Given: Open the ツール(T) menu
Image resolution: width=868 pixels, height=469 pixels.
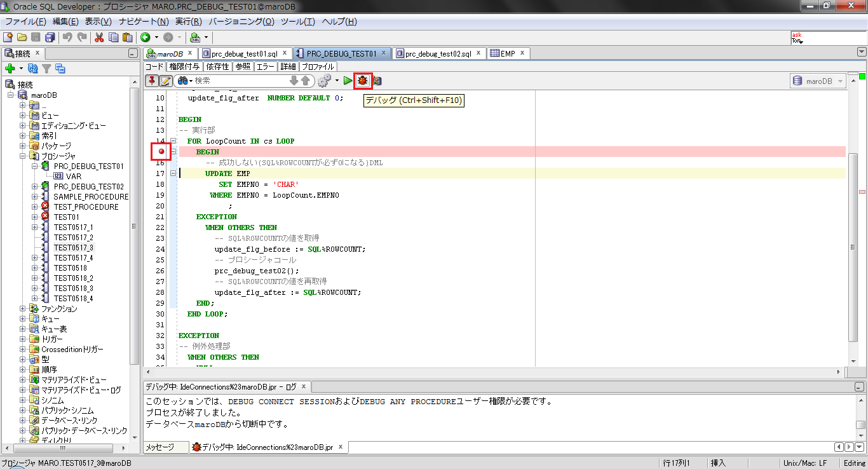Looking at the screenshot, I should point(298,22).
